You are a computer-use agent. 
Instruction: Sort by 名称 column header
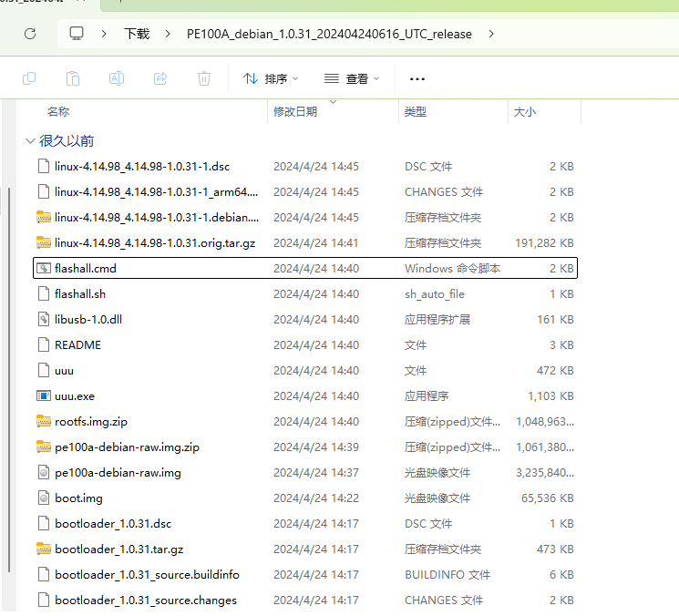(58, 112)
